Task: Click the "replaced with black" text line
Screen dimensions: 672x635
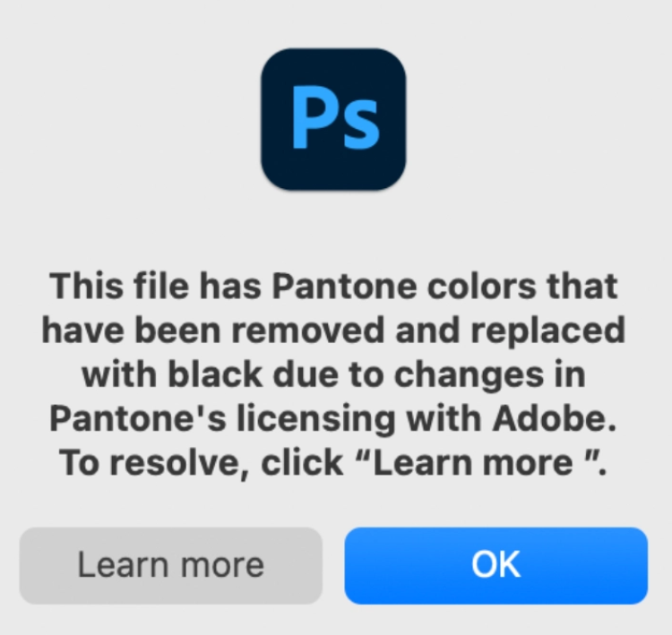Action: pyautogui.click(x=333, y=330)
